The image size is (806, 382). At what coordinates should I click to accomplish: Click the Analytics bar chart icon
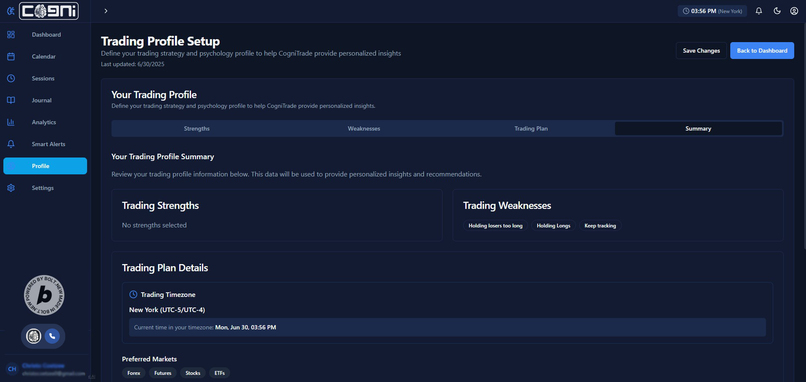(11, 122)
